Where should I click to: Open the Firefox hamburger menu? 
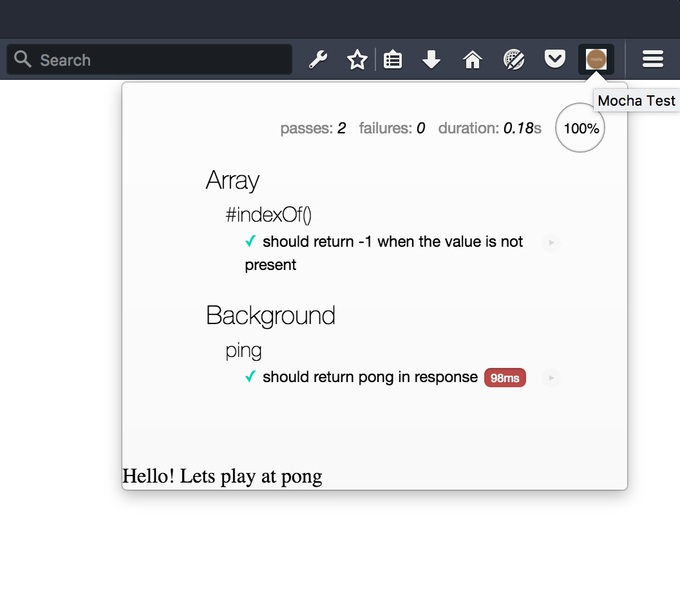652,59
